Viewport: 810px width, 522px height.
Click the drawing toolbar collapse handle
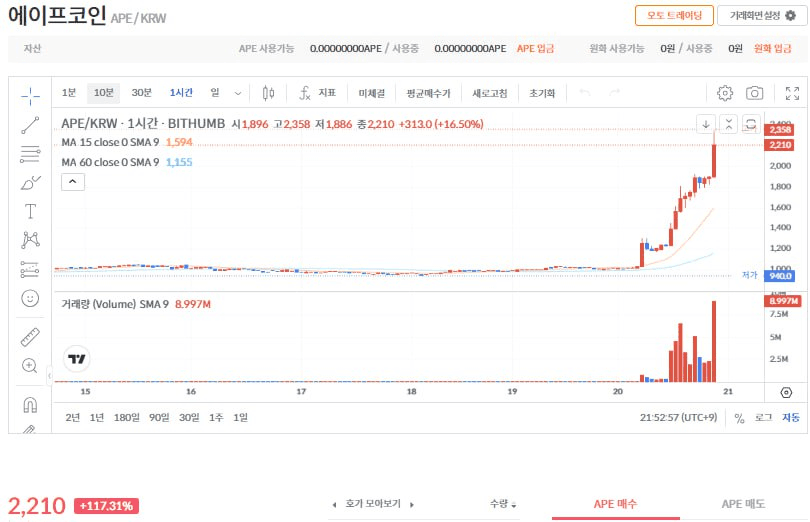coord(50,375)
